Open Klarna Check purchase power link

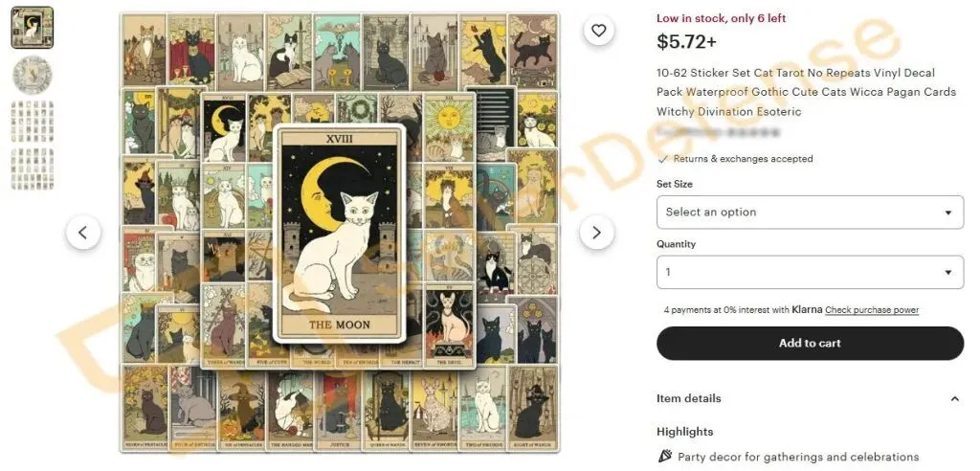click(872, 309)
